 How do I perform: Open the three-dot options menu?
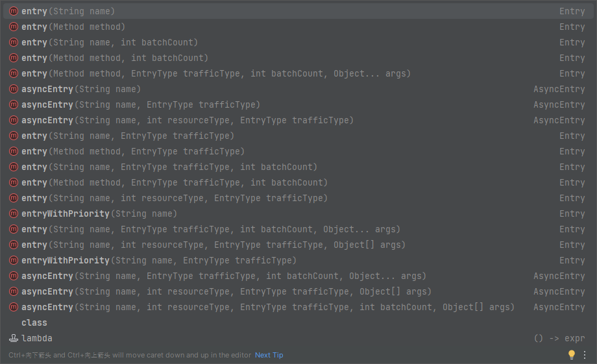click(x=585, y=355)
